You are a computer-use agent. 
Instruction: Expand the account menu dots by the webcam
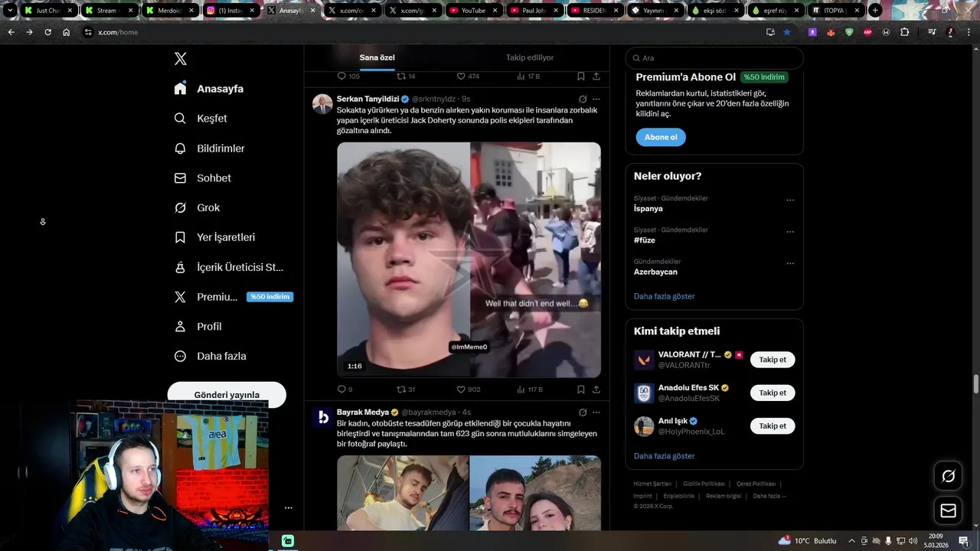click(289, 507)
